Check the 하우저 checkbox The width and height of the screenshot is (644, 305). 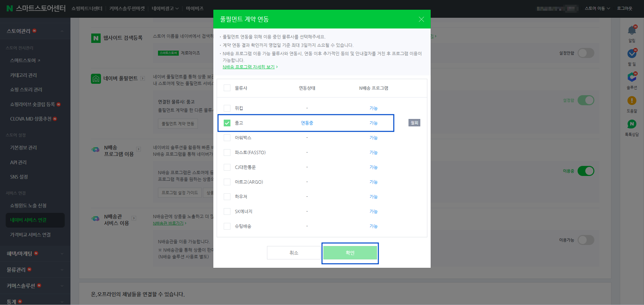click(227, 197)
